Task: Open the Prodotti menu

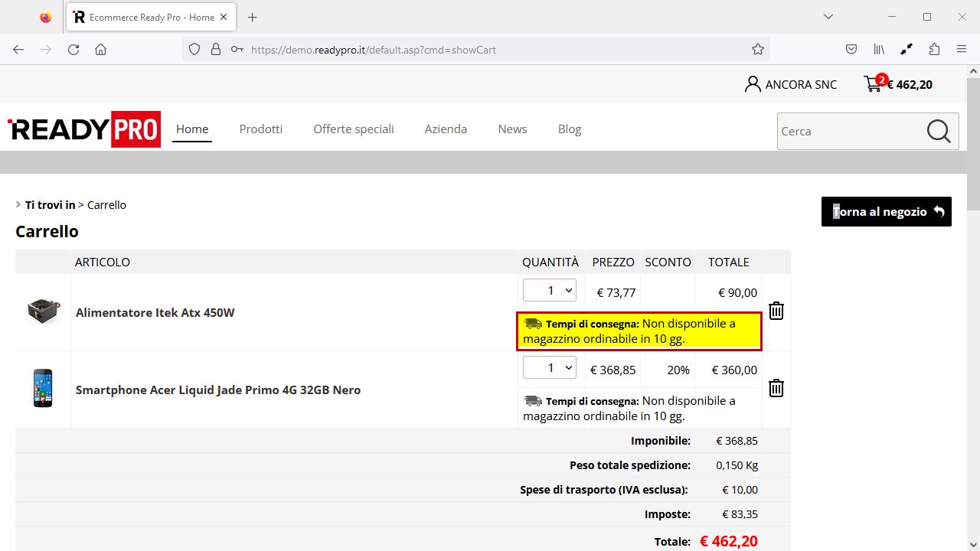Action: 261,129
